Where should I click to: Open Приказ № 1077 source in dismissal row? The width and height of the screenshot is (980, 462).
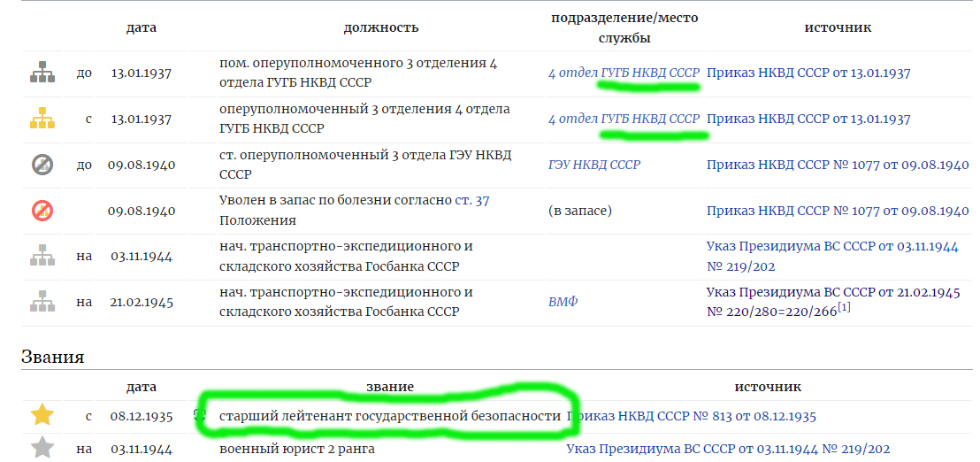[837, 211]
